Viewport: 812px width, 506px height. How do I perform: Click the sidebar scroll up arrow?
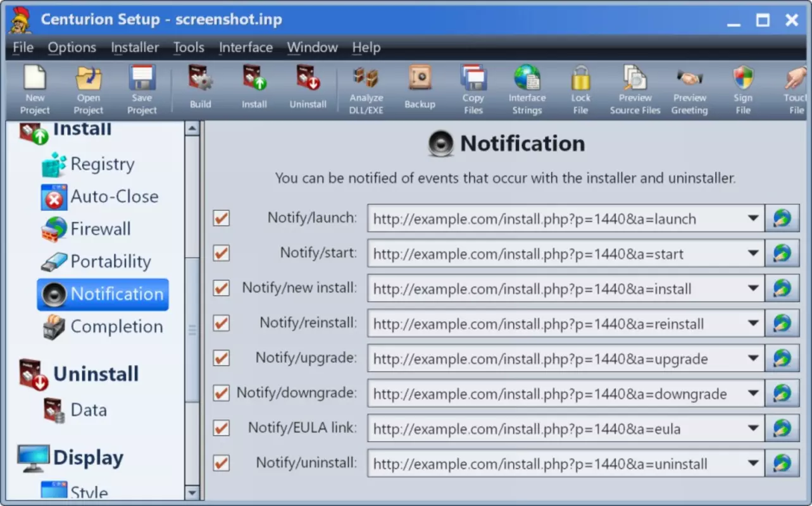[x=192, y=128]
